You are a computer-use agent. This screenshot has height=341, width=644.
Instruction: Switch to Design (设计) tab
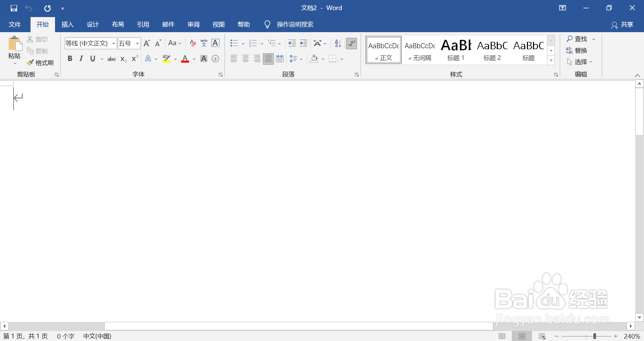point(93,24)
